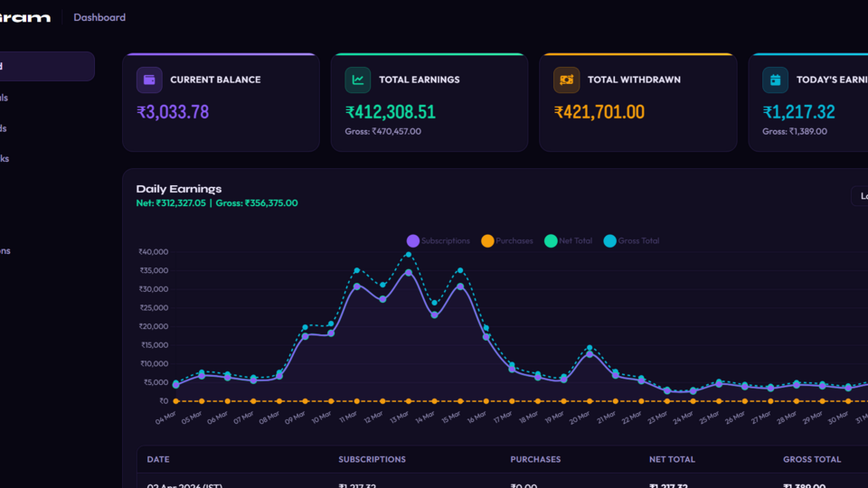Click the ₹1,217.32 today's earnings amount

(x=798, y=112)
